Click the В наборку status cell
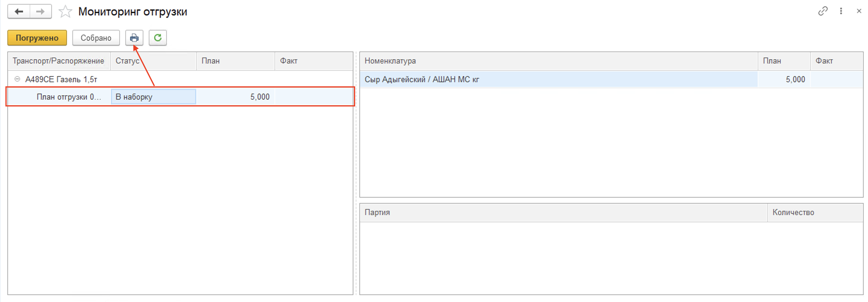 tap(153, 97)
